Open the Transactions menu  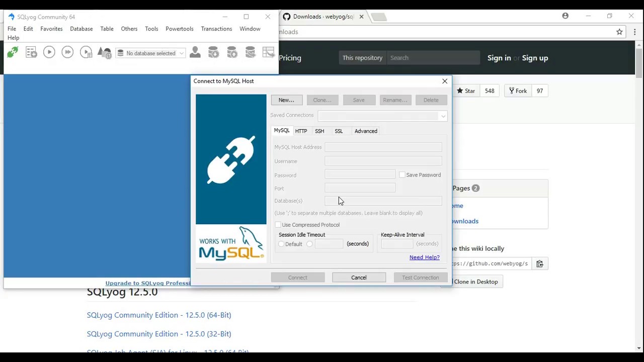pos(216,29)
